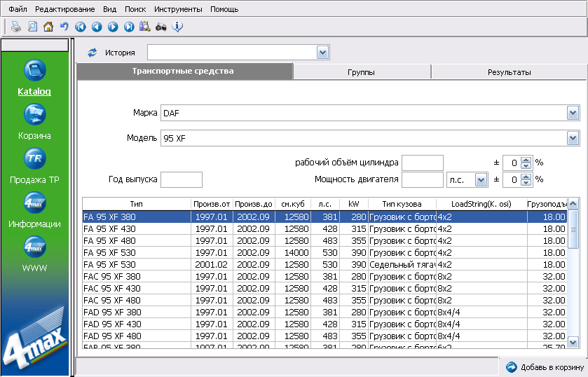Focus the рабочий объём цилиндра field
This screenshot has width=588, height=377.
coord(423,163)
